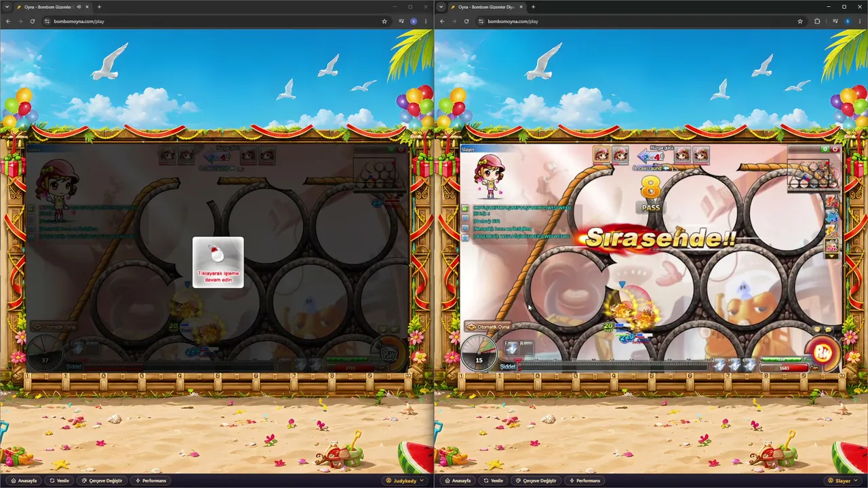
Task: Select item slot 1 in right game sidebar
Action: [x=832, y=202]
